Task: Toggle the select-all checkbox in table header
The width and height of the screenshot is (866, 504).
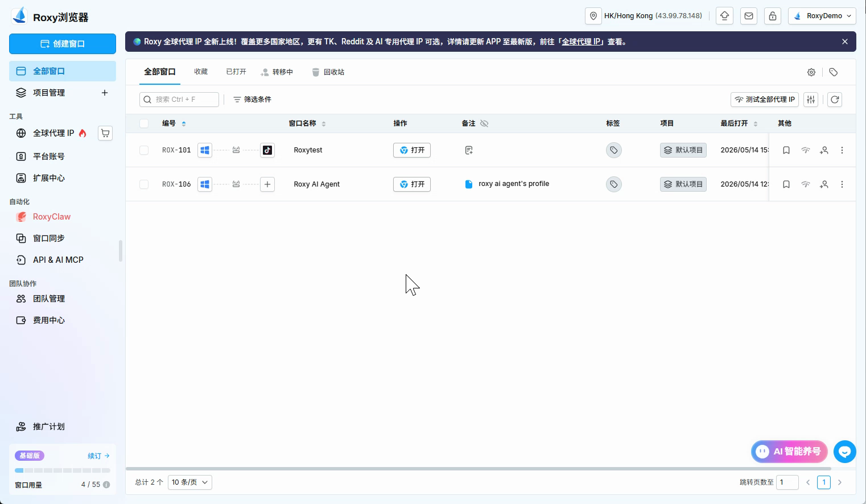Action: click(144, 123)
